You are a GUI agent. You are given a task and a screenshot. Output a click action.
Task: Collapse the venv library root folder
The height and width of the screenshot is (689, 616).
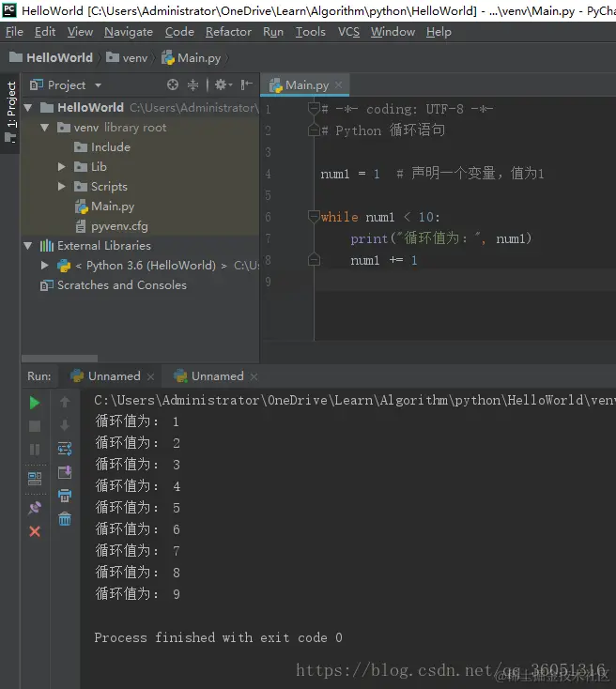pos(44,128)
